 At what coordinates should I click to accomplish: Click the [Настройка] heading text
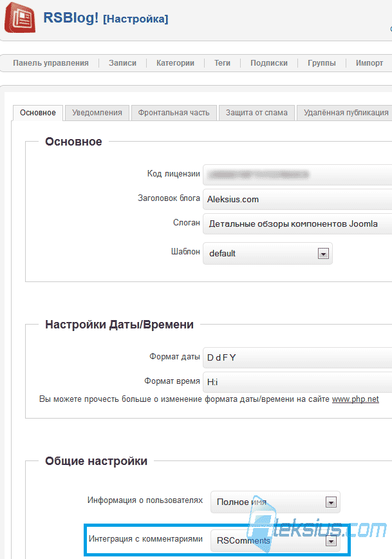[135, 19]
